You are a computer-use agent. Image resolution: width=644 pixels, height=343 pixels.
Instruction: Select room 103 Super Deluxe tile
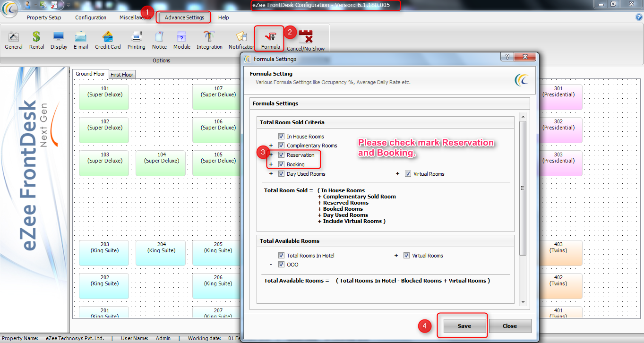pyautogui.click(x=104, y=163)
